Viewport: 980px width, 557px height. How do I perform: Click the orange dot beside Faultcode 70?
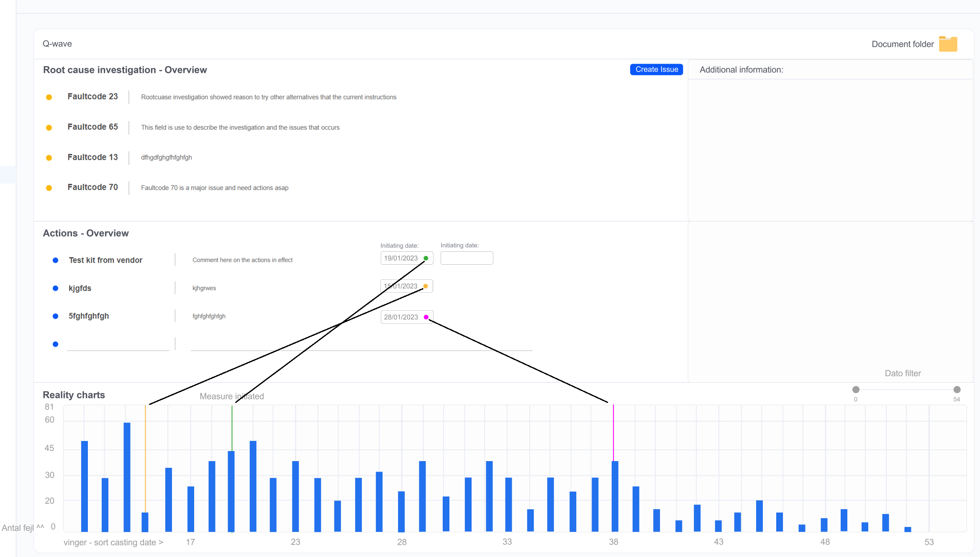point(49,188)
